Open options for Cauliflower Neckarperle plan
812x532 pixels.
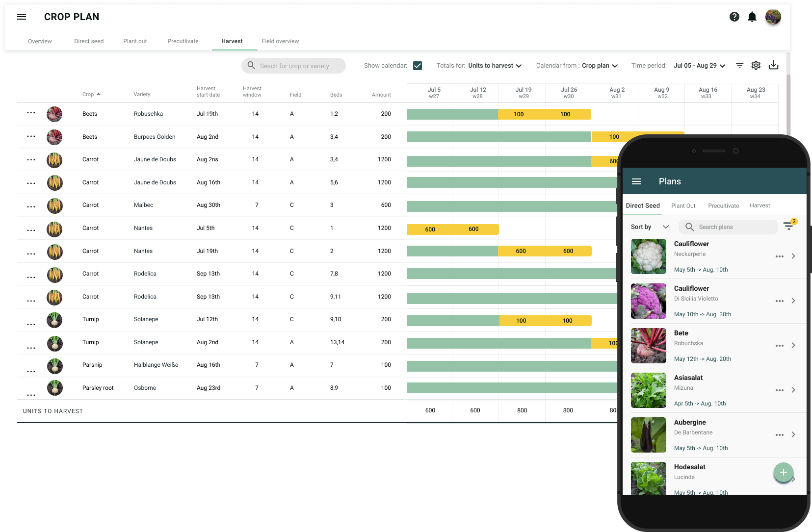(x=780, y=256)
